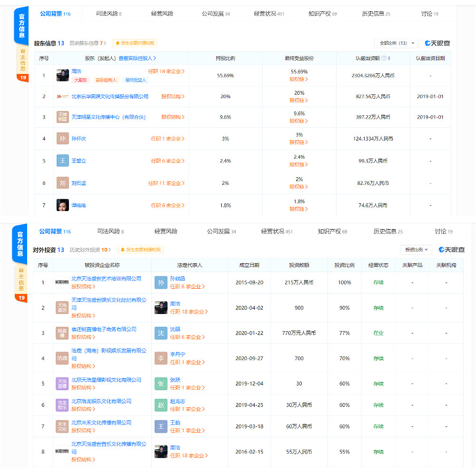Click 天浩盛世 logo tile in row 2
Screen dimensions: 476x475
[62, 308]
